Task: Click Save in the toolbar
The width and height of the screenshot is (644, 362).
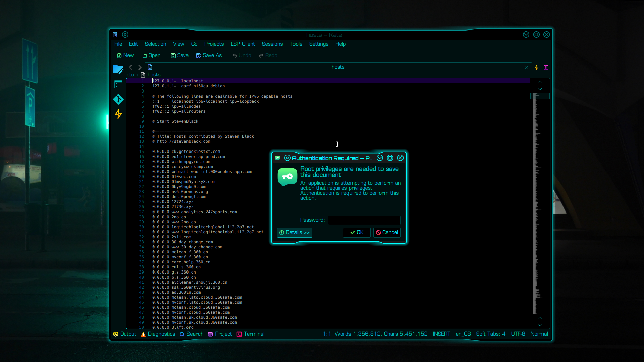Action: (x=180, y=55)
